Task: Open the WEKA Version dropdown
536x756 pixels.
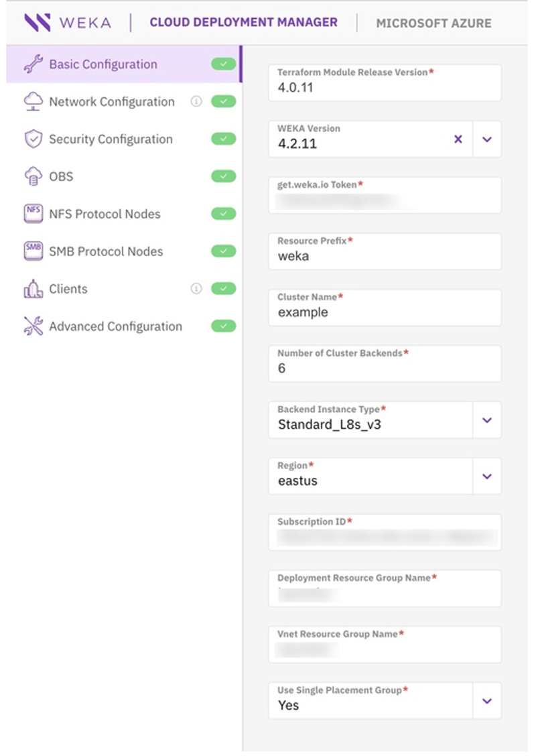Action: (x=487, y=139)
